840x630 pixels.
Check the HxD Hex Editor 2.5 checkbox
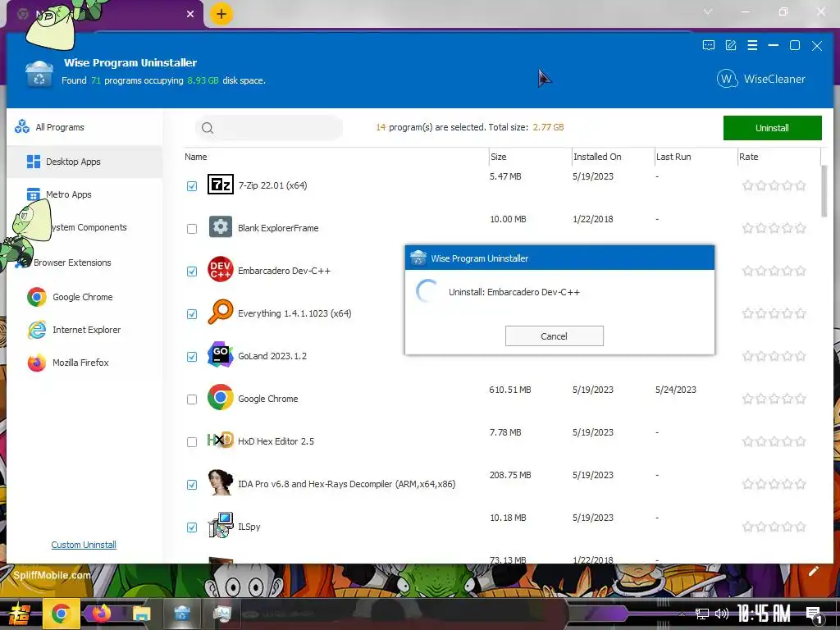[x=192, y=442]
